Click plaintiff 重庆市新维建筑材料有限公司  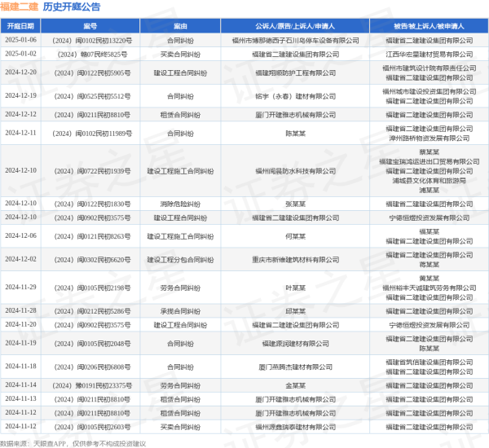coord(295,260)
